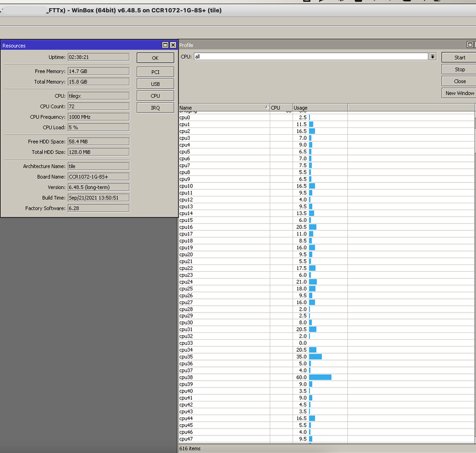Click OK in the Resources window
This screenshot has width=476, height=453.
[x=155, y=58]
